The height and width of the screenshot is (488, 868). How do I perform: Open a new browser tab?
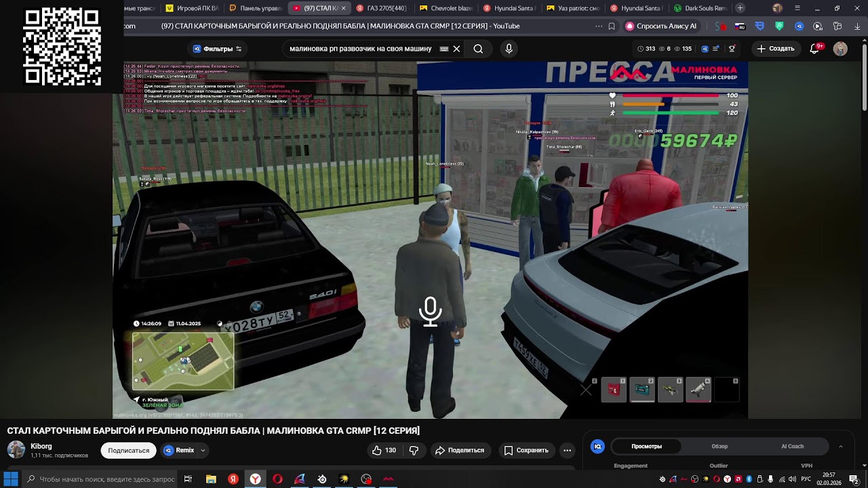tap(740, 8)
